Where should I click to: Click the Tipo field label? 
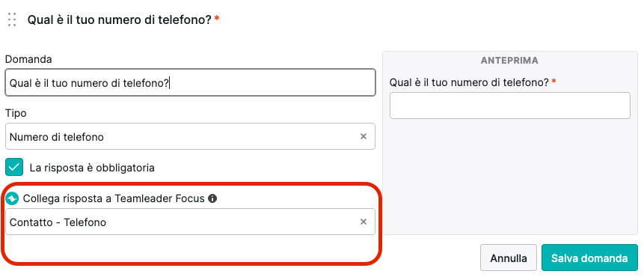(x=16, y=113)
